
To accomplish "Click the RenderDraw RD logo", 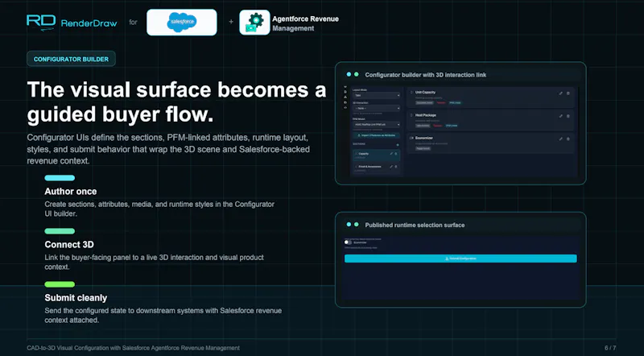I will click(41, 22).
